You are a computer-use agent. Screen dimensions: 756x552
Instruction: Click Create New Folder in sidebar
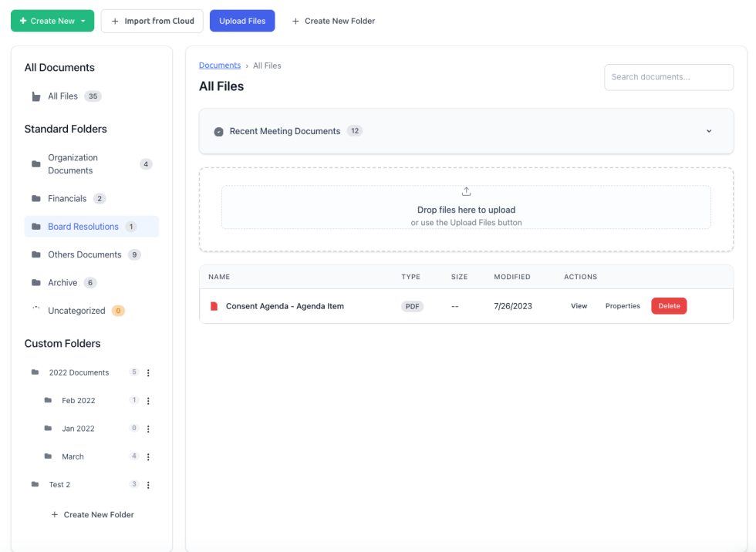click(93, 515)
